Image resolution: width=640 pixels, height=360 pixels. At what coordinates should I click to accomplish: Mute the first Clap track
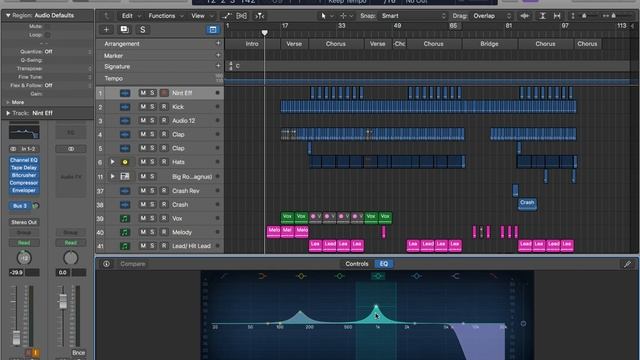tap(143, 134)
